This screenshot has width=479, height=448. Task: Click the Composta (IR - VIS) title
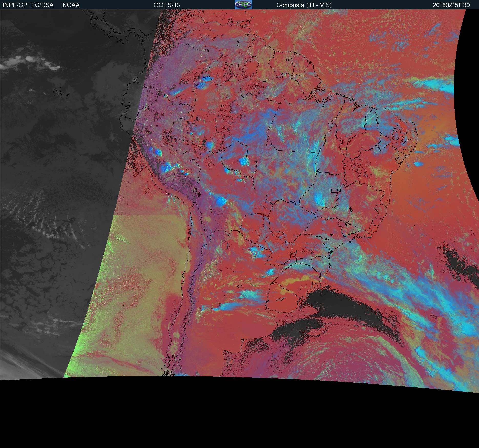304,5
